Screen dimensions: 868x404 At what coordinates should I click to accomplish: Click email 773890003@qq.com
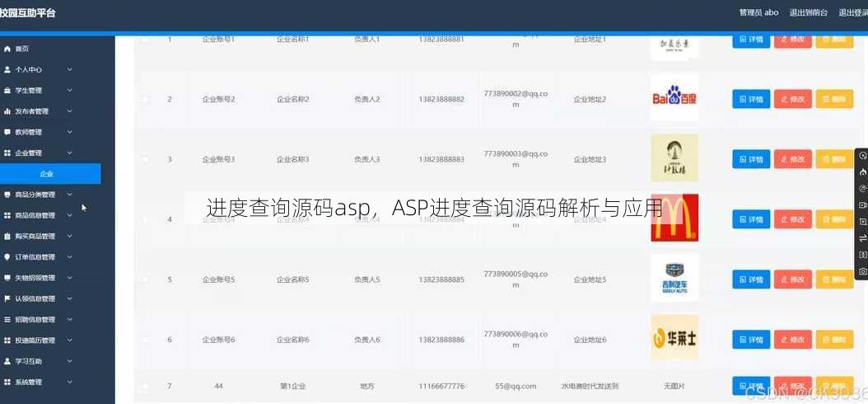click(516, 158)
